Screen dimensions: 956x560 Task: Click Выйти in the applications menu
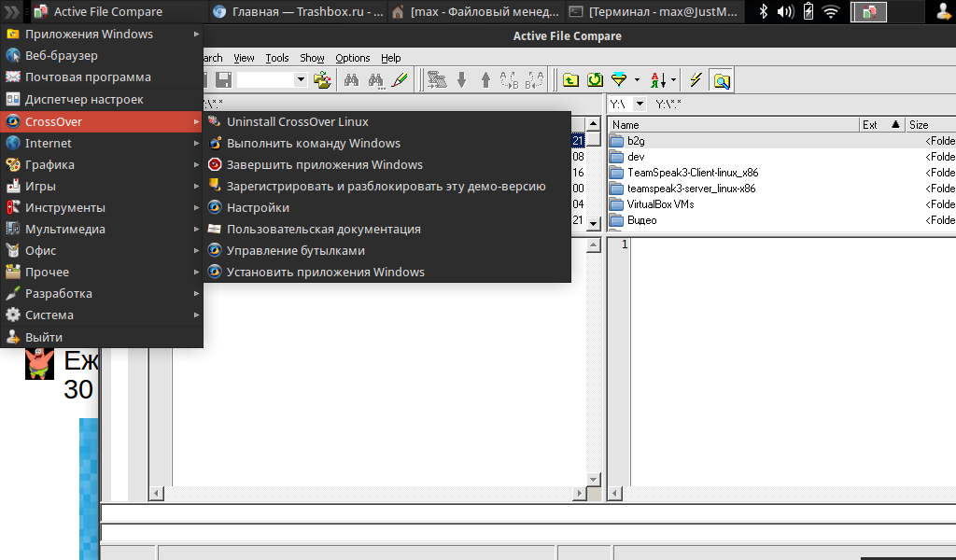pos(102,337)
